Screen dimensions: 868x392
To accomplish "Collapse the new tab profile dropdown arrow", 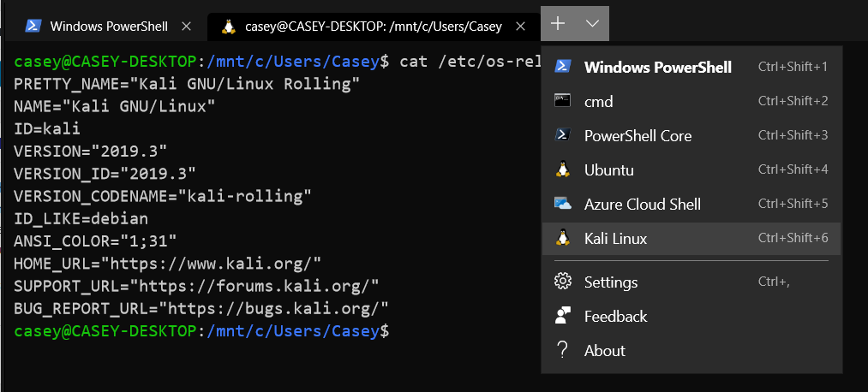I will (x=592, y=24).
